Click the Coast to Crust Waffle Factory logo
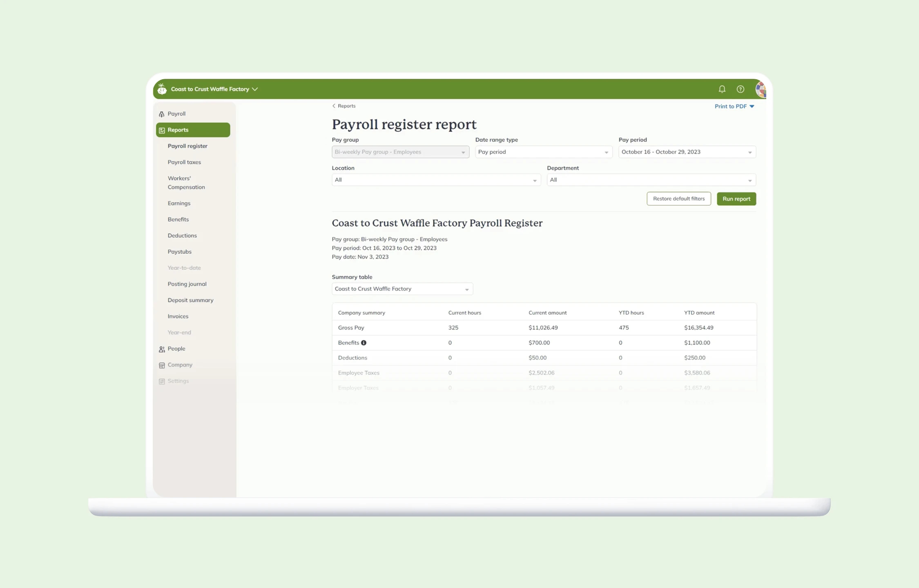This screenshot has width=919, height=588. pyautogui.click(x=162, y=89)
